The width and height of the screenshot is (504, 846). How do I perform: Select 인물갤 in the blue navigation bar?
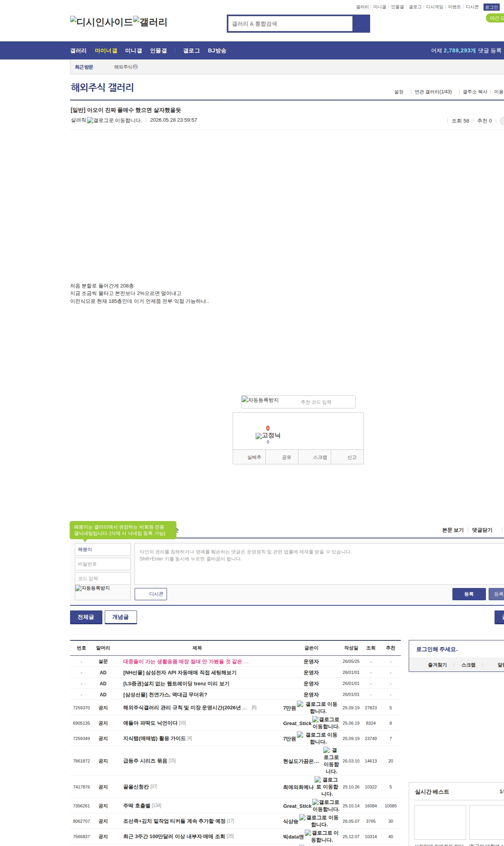[x=158, y=50]
